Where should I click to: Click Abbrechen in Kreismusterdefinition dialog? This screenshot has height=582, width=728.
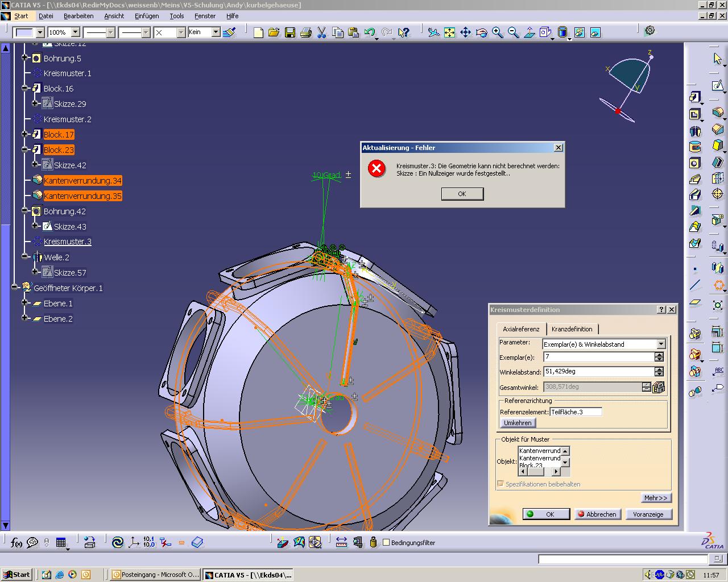pyautogui.click(x=597, y=514)
